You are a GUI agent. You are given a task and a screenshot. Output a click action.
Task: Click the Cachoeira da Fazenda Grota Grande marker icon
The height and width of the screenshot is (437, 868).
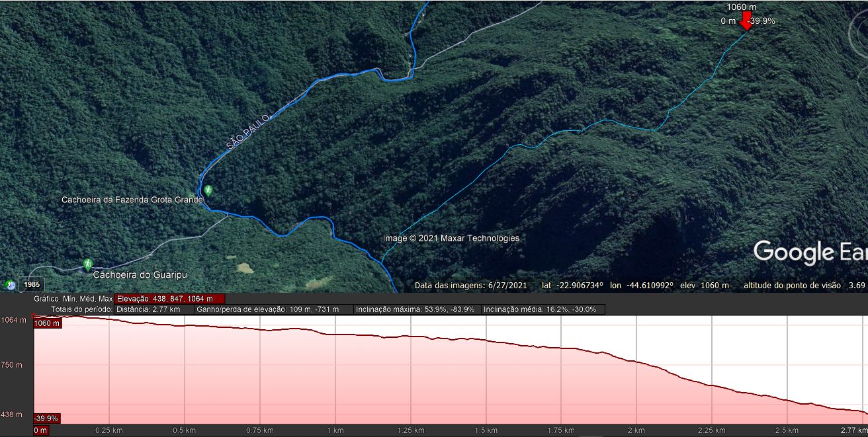[x=208, y=190]
